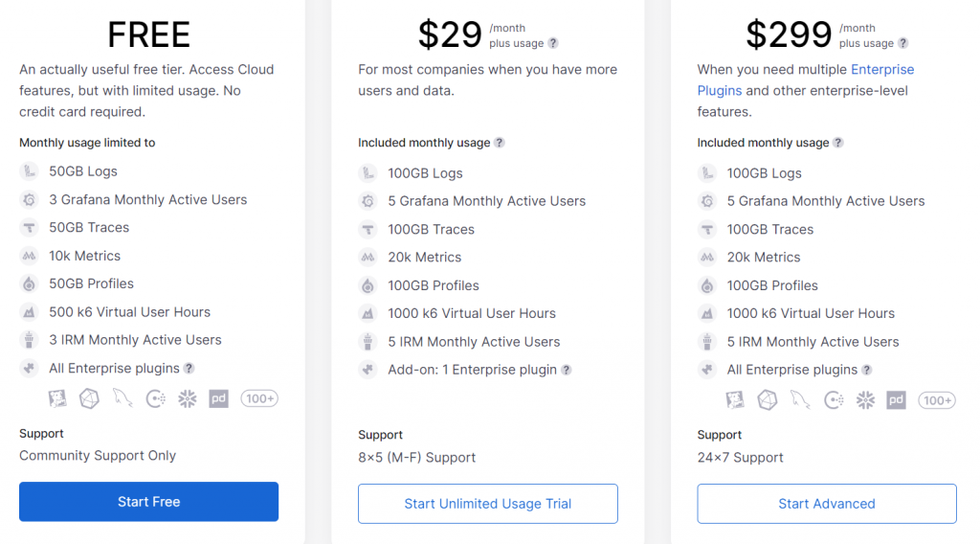Click the Datadog icon in $299 plan
Viewport: 980px width, 544px height.
tap(737, 400)
